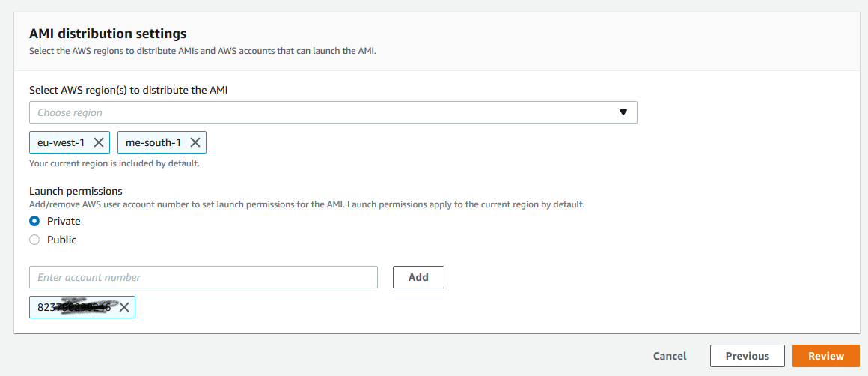Click the orange Review button

pos(825,356)
